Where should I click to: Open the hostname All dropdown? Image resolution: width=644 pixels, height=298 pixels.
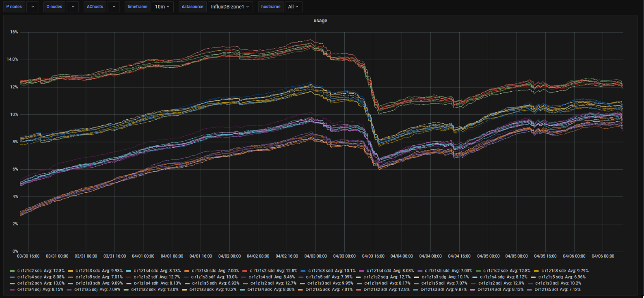pos(293,7)
